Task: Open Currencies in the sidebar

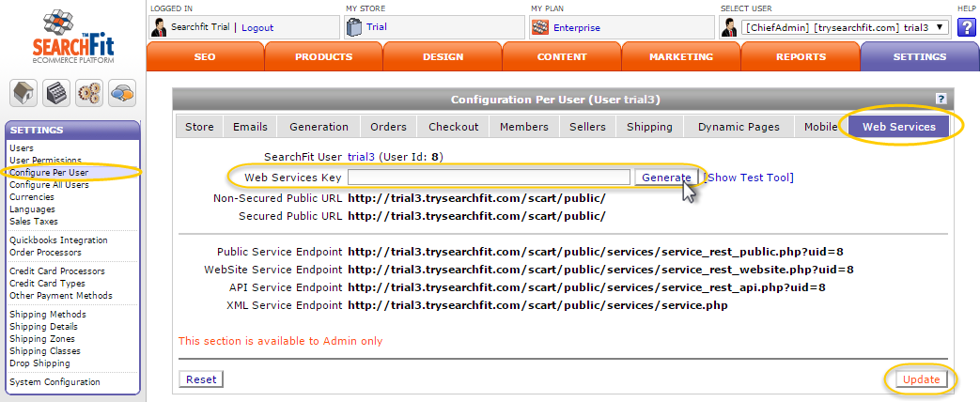Action: tap(32, 197)
